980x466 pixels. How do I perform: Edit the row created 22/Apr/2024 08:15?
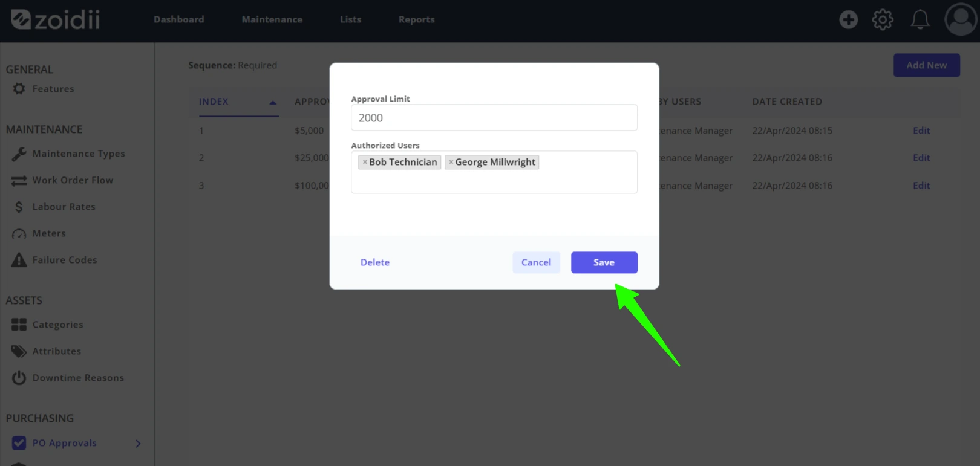point(921,131)
